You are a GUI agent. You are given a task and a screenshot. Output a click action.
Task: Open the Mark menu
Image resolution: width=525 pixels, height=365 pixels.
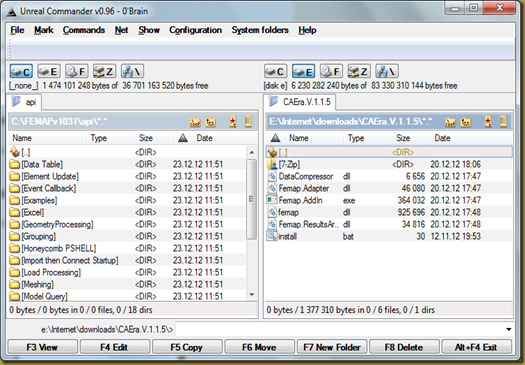[x=44, y=30]
